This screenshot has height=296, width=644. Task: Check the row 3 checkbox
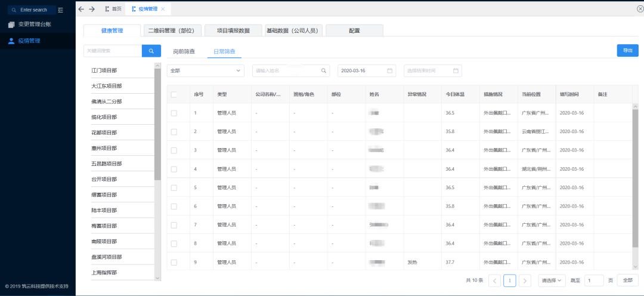tap(174, 150)
